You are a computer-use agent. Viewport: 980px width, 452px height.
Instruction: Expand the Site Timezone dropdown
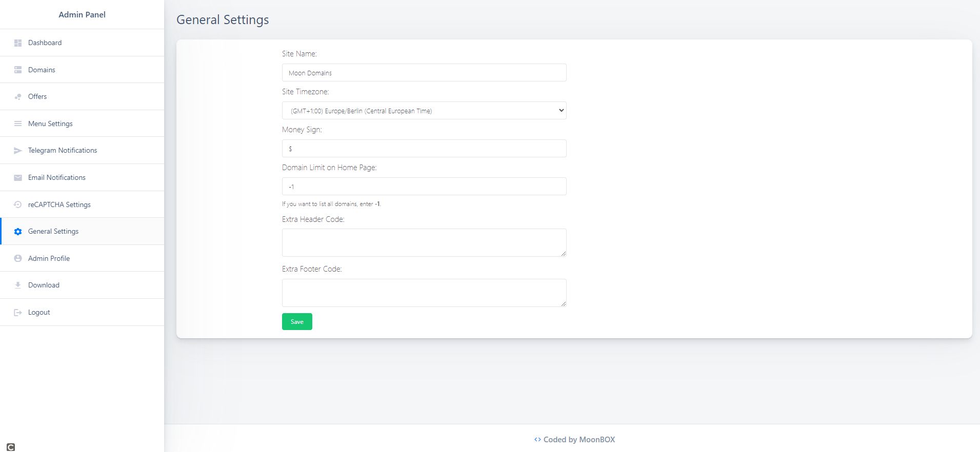point(424,111)
